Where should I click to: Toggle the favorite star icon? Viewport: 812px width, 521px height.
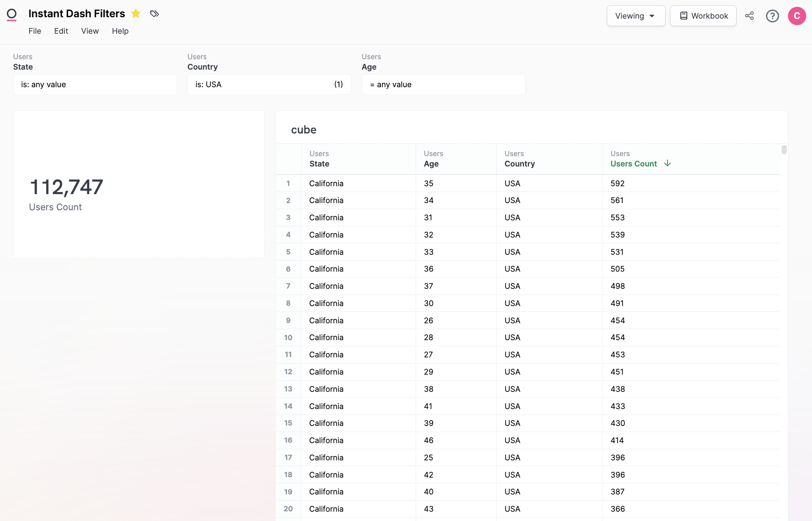[x=136, y=14]
